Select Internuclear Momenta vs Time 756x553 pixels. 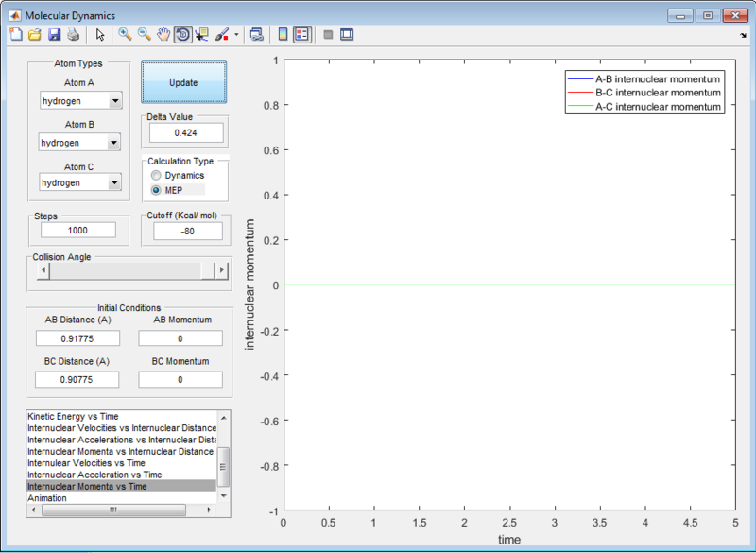(x=121, y=486)
